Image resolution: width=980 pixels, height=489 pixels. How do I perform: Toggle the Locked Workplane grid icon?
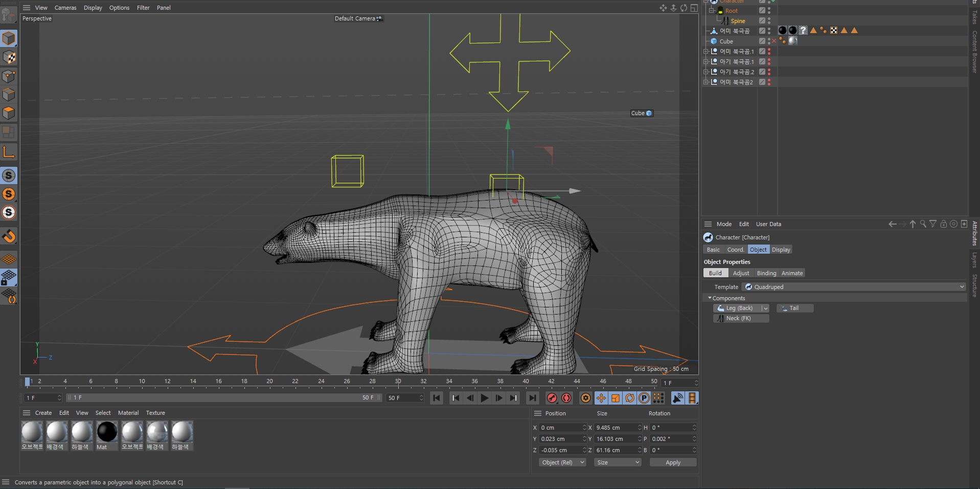click(9, 278)
